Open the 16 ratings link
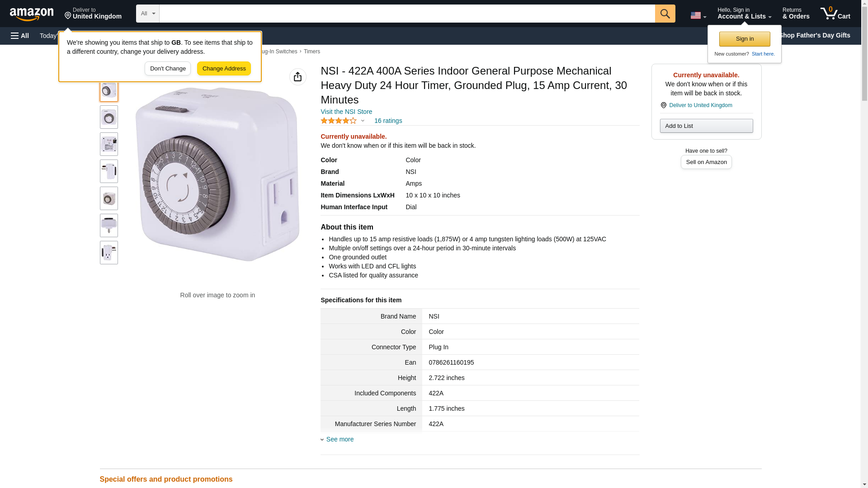The height and width of the screenshot is (488, 868). click(x=388, y=121)
